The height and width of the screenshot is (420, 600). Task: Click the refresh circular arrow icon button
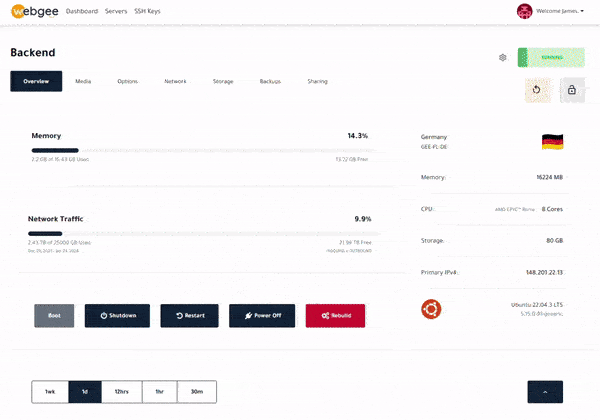click(537, 90)
